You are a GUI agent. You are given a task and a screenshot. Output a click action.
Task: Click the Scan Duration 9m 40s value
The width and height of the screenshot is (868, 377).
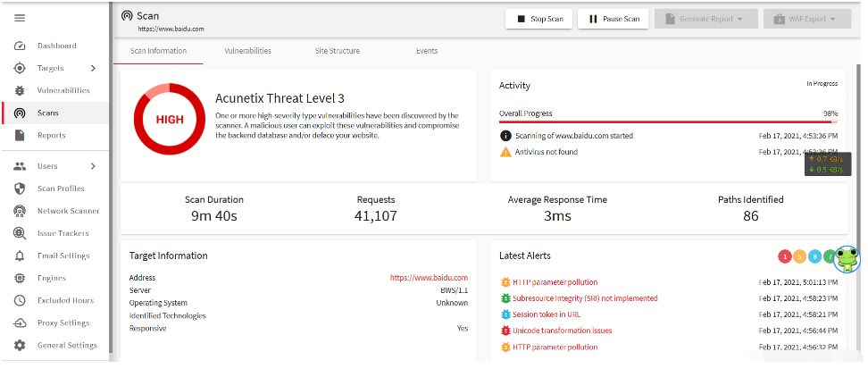(x=214, y=216)
